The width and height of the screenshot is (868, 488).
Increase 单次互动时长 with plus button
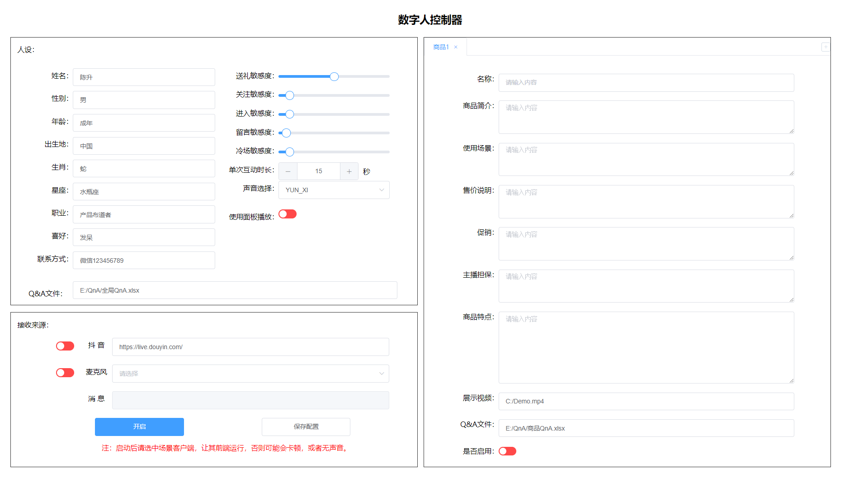349,171
